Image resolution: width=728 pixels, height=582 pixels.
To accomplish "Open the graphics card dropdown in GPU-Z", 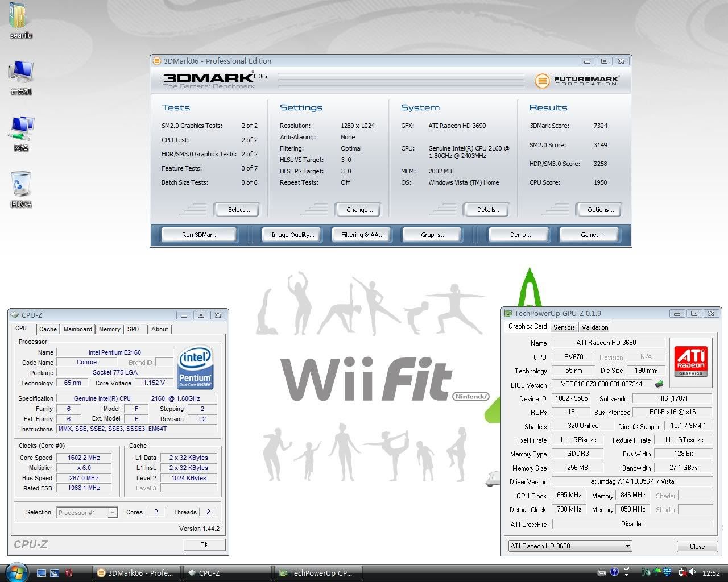I will [570, 546].
